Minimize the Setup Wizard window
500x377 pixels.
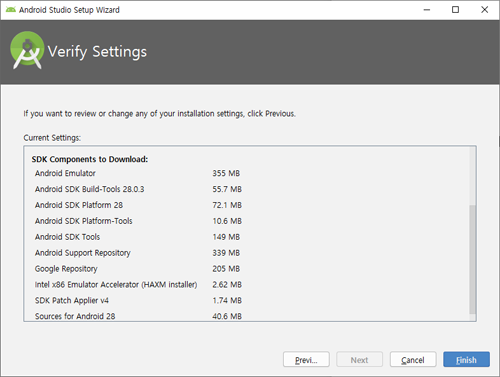point(427,10)
